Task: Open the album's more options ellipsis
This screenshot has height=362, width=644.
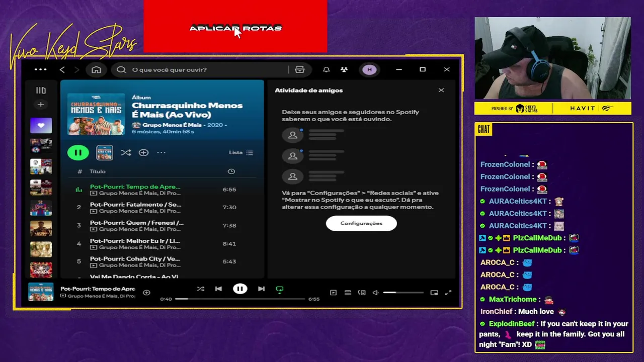Action: coord(161,152)
